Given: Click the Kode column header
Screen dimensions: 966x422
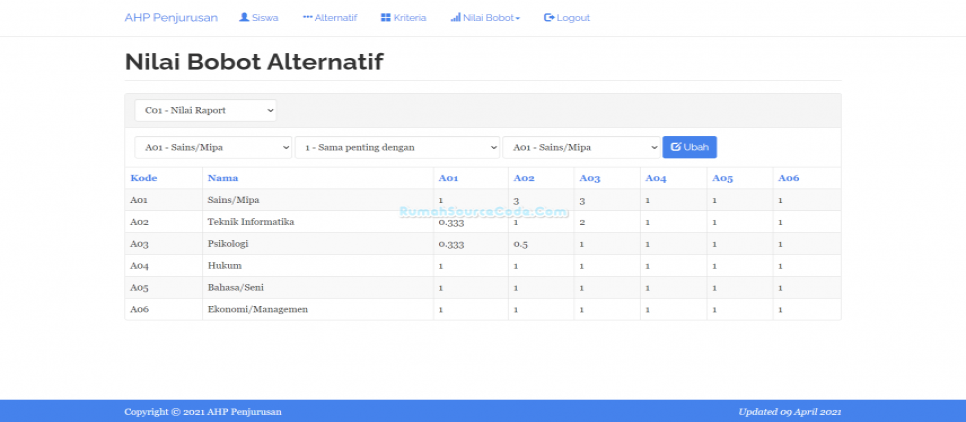Looking at the screenshot, I should [144, 178].
